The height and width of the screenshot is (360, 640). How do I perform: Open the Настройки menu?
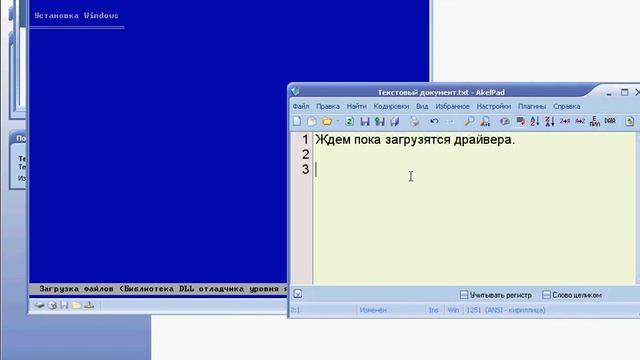pyautogui.click(x=493, y=106)
